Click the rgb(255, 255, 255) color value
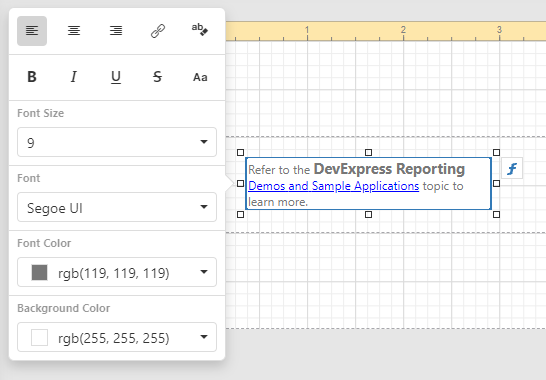546x380 pixels. pyautogui.click(x=114, y=338)
